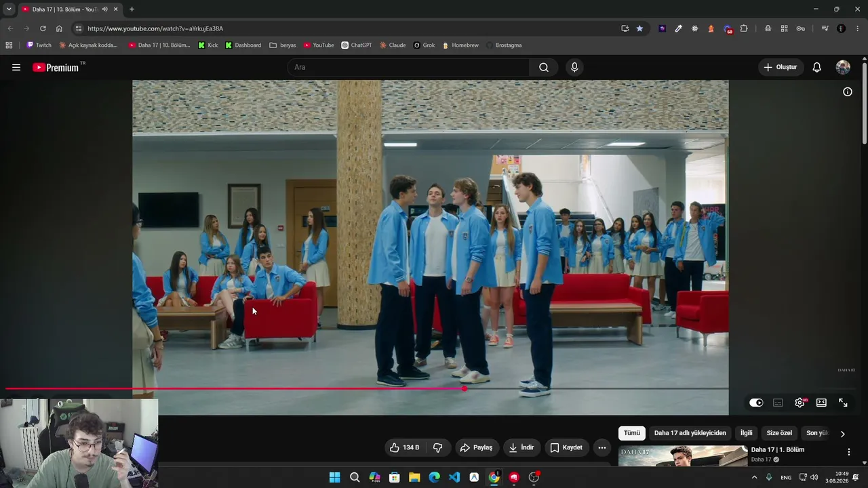Viewport: 868px width, 488px height.
Task: Toggle subtitles in the player
Action: point(778,403)
